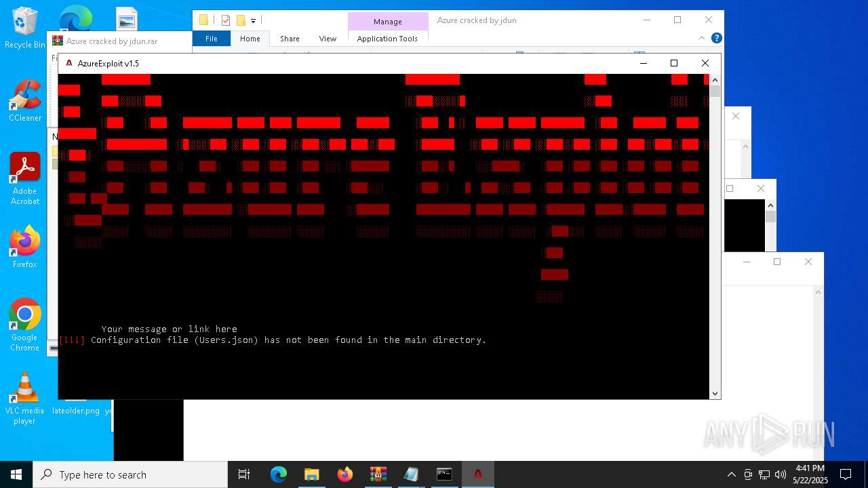Open the Microsoft Edge desktop icon
Viewport: 868px width, 488px height.
coord(76,18)
